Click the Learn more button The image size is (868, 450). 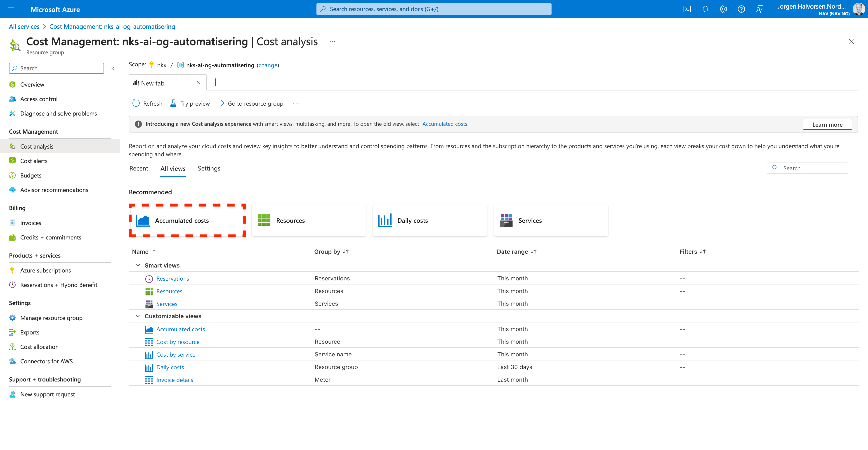pos(827,124)
